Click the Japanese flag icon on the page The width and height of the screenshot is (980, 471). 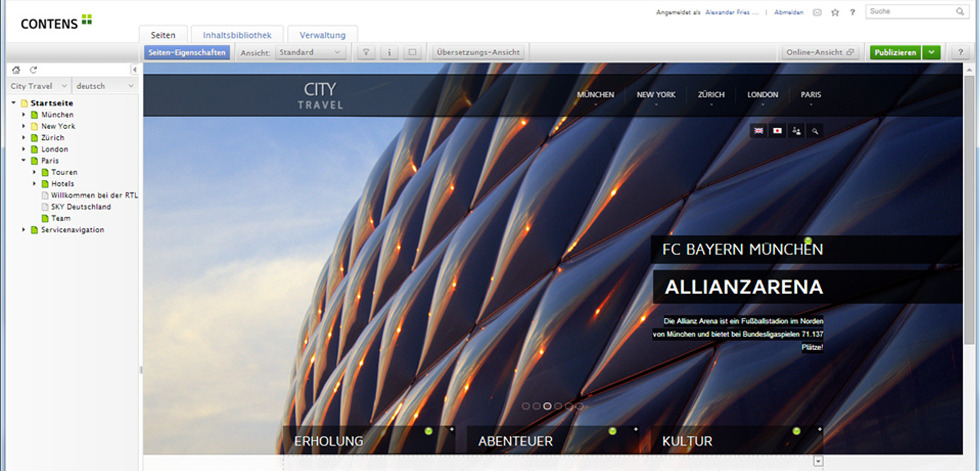(x=777, y=131)
